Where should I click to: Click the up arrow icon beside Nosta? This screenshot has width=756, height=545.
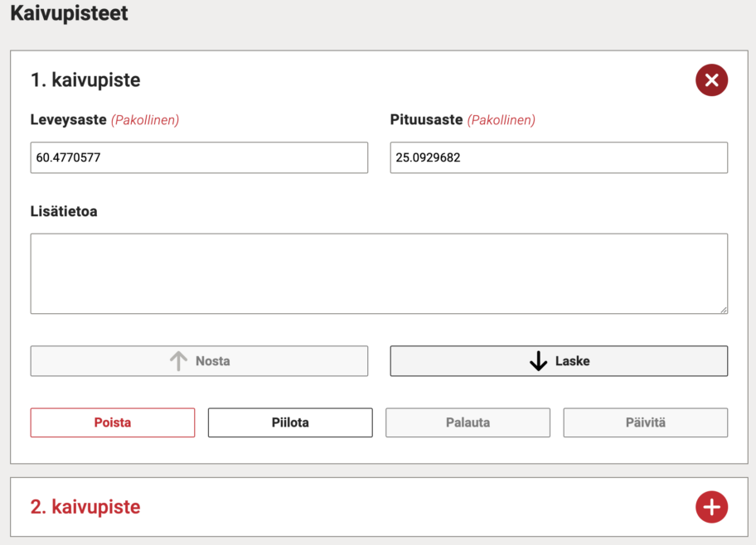tap(178, 361)
